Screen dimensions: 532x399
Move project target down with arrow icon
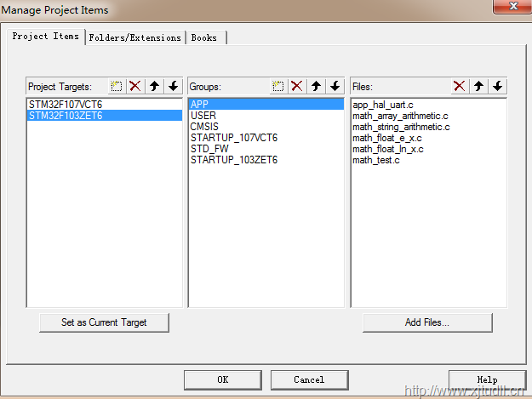pyautogui.click(x=173, y=87)
